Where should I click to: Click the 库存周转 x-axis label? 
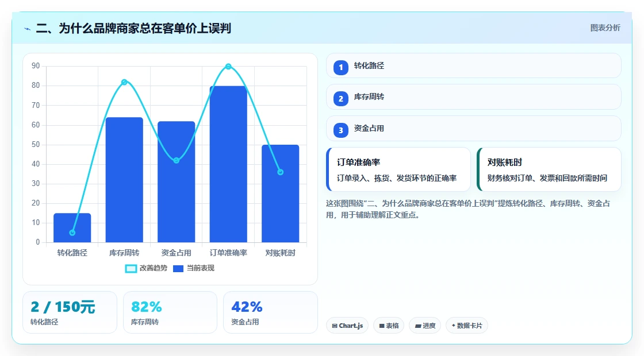[x=124, y=253]
